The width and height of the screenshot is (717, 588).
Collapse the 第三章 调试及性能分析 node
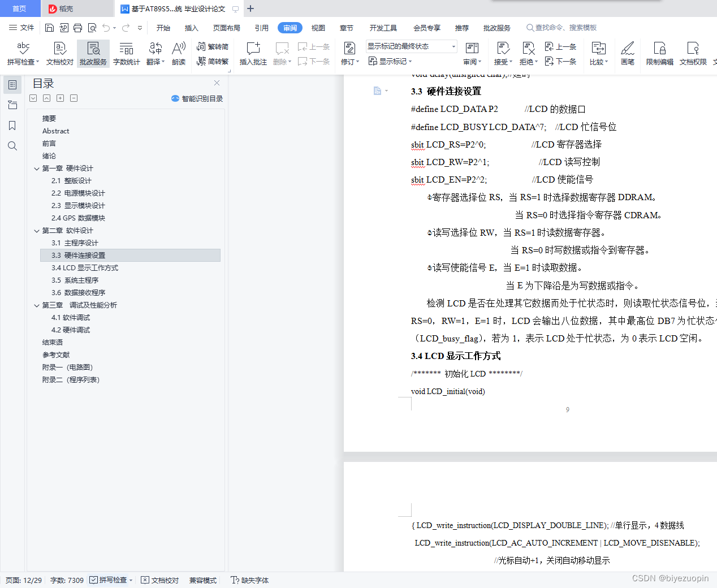coord(37,305)
